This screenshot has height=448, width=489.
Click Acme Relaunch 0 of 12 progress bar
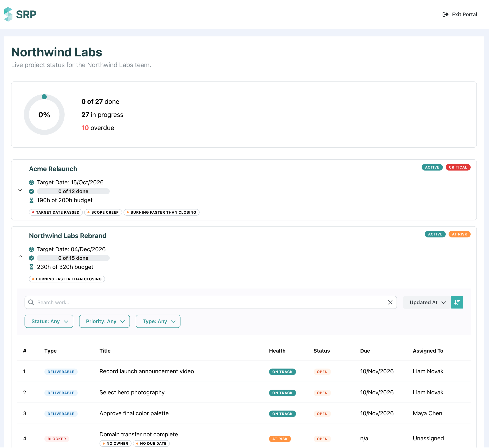(x=73, y=191)
